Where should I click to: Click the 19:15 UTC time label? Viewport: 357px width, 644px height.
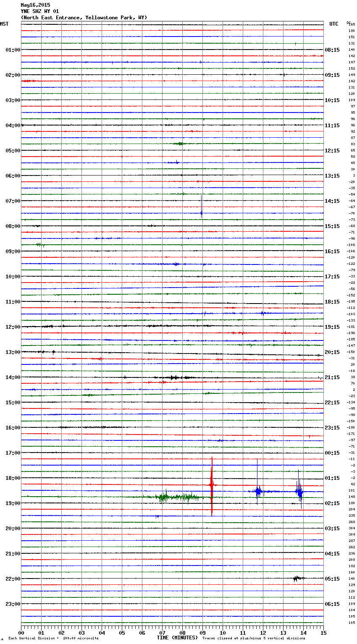coord(332,327)
